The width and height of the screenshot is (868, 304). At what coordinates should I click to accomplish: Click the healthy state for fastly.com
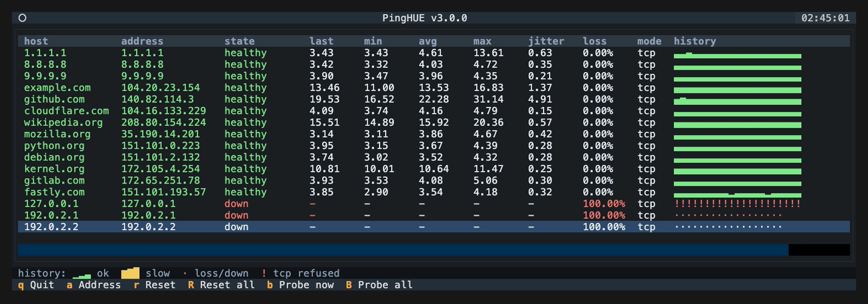tap(246, 192)
